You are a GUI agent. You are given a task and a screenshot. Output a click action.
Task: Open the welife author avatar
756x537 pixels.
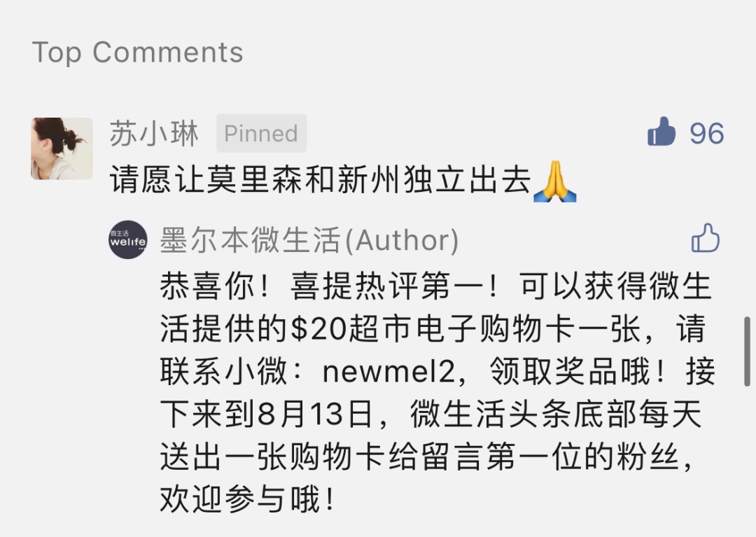pos(128,239)
